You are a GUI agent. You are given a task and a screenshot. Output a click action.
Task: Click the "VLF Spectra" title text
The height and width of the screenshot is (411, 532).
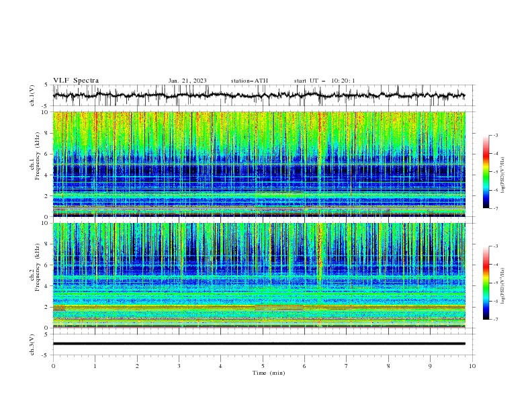coord(76,81)
